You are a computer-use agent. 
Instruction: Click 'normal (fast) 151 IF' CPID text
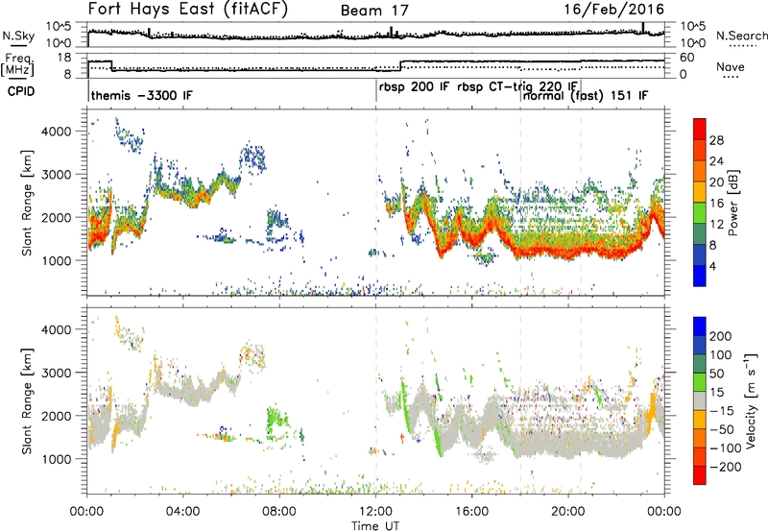(586, 95)
